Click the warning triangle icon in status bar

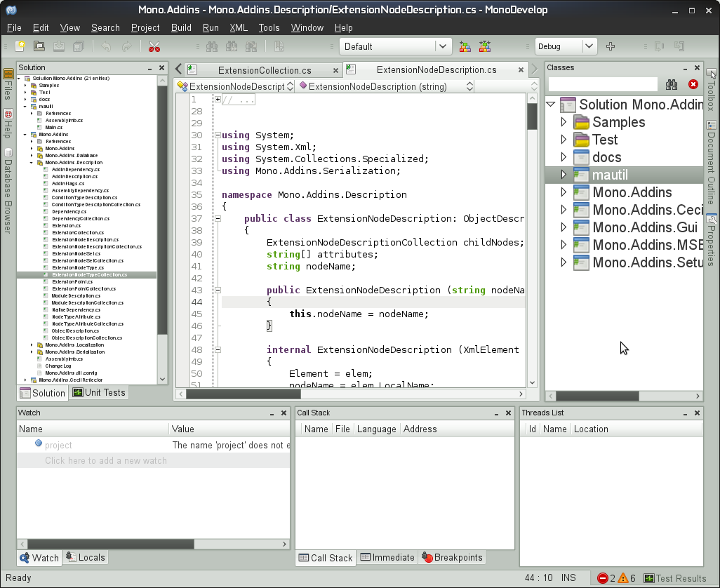[x=622, y=578]
